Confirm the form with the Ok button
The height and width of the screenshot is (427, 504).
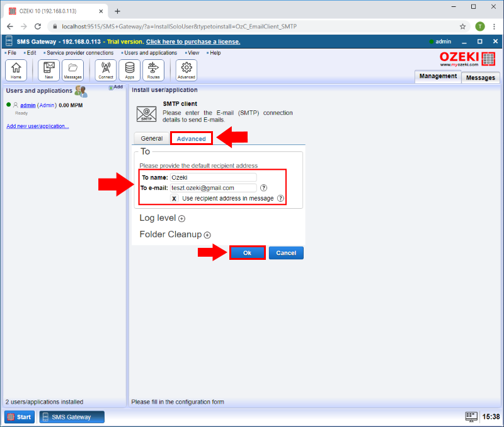(247, 253)
